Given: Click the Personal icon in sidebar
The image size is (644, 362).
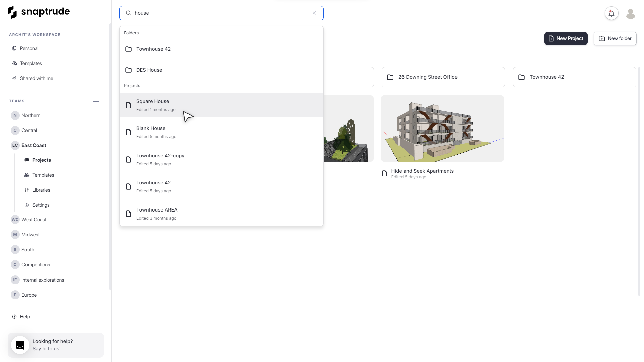Looking at the screenshot, I should click(x=14, y=48).
